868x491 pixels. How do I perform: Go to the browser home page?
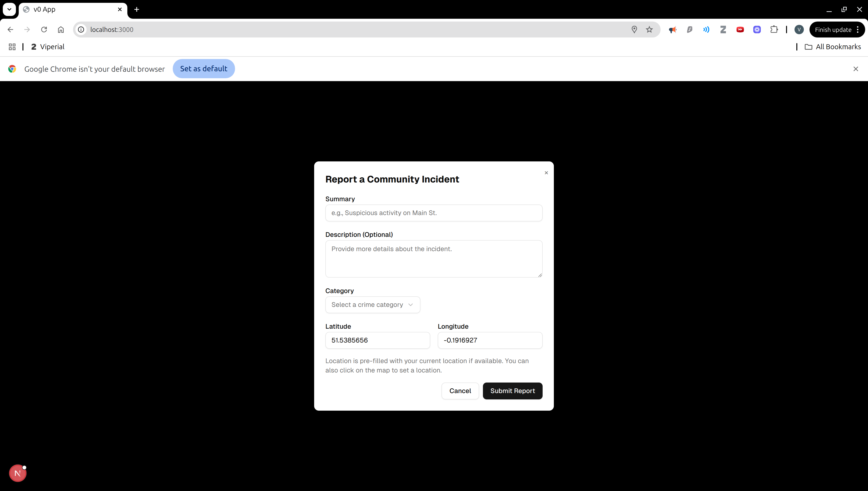click(61, 30)
